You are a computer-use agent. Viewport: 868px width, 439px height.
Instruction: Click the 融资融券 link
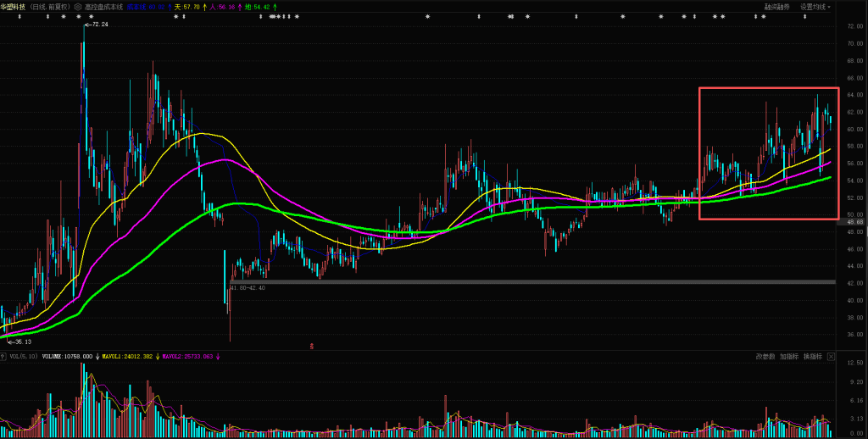point(776,7)
